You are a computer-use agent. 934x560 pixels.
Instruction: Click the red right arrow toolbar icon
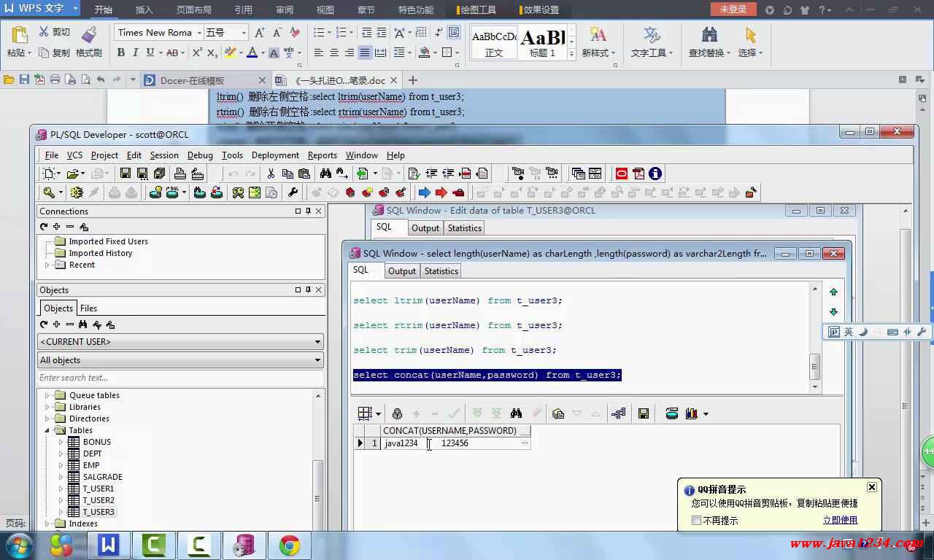441,192
